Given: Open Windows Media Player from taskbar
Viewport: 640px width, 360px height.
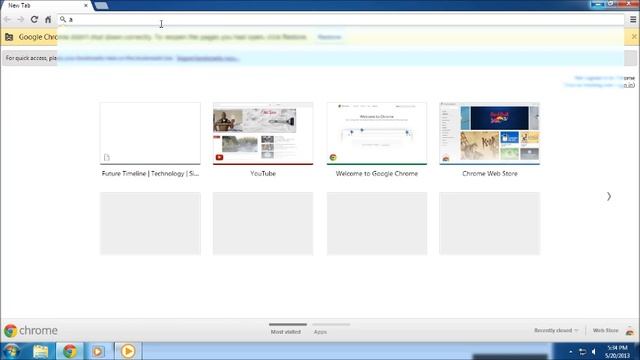Looking at the screenshot, I should coord(128,351).
